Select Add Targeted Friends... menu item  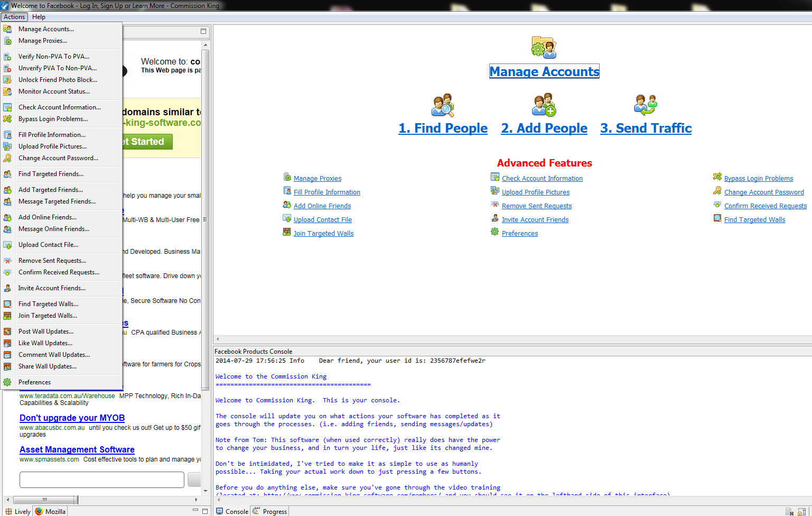pos(61,190)
